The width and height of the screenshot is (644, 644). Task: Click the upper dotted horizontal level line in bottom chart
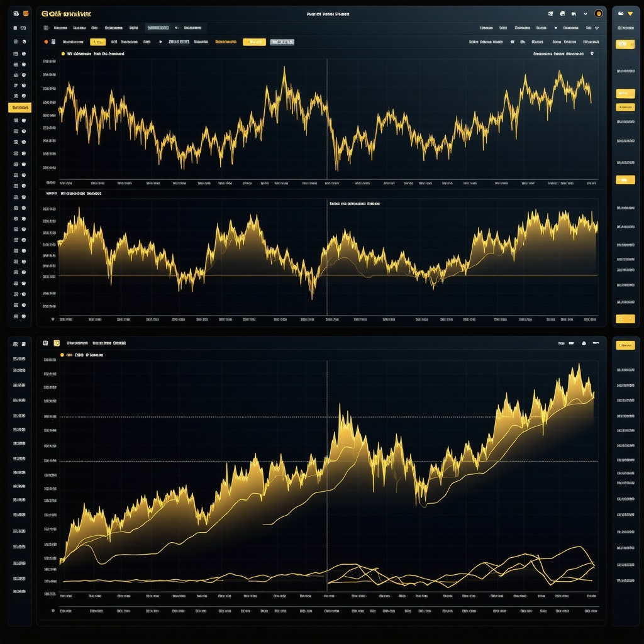[328, 417]
